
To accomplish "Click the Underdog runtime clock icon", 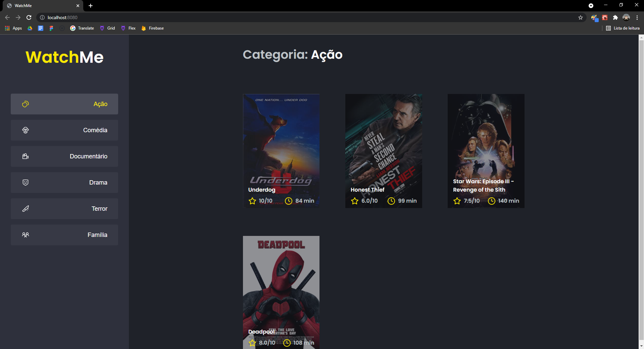I will point(289,201).
